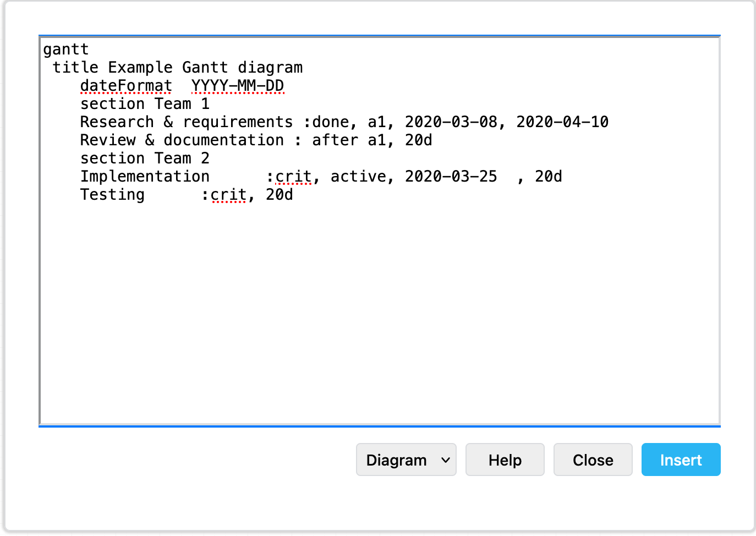Click the Insert button
756x536 pixels.
tap(681, 460)
